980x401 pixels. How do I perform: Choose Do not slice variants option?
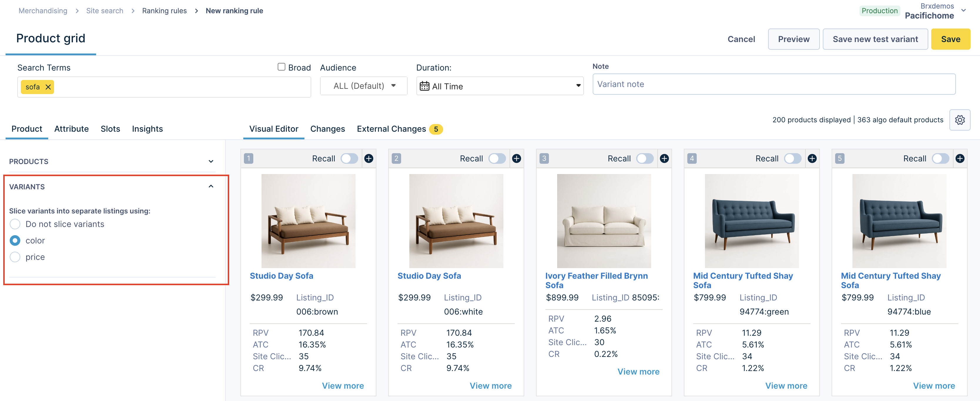(15, 224)
